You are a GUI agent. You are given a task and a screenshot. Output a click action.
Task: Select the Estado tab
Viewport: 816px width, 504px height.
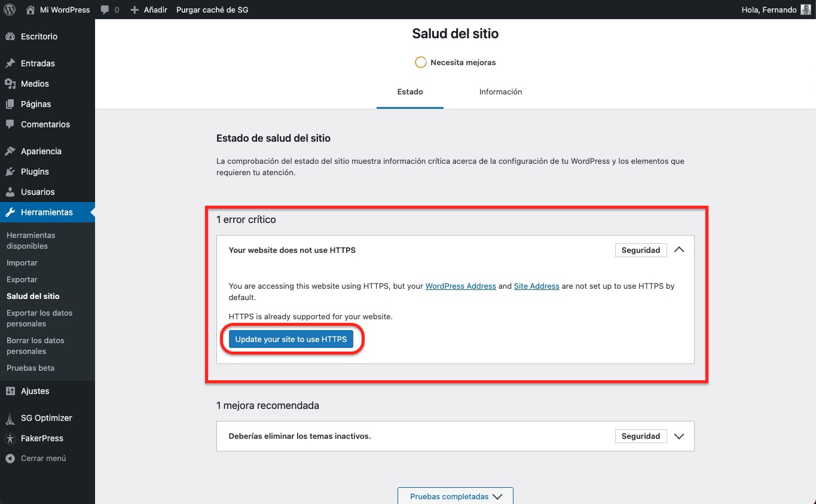pos(410,92)
